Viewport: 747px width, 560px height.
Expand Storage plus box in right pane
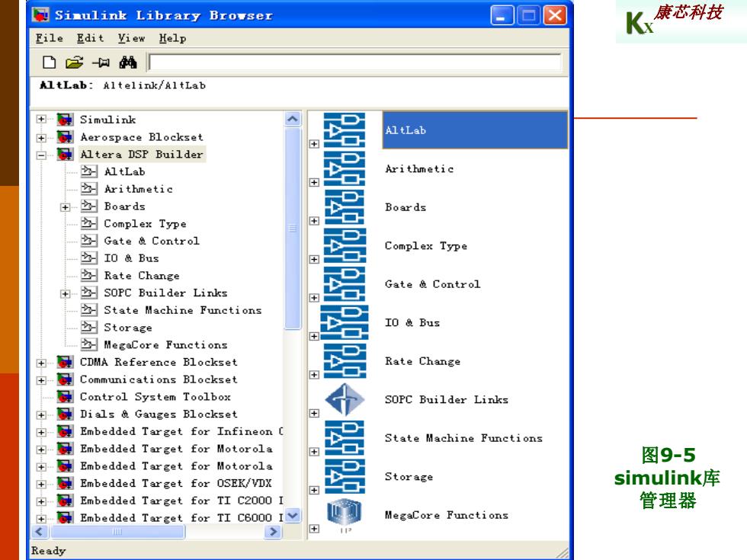(314, 490)
